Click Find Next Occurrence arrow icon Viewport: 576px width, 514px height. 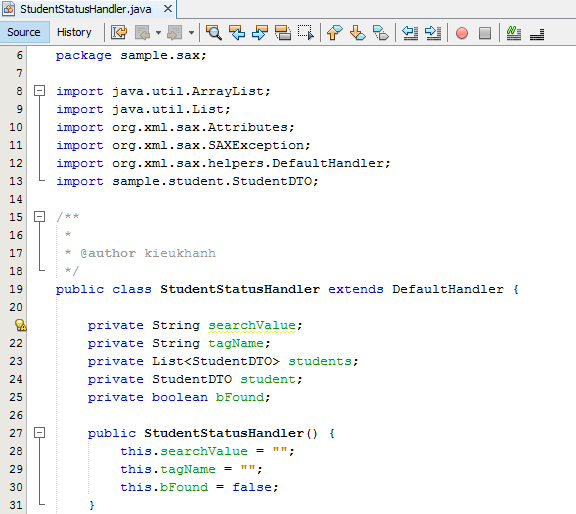[260, 32]
